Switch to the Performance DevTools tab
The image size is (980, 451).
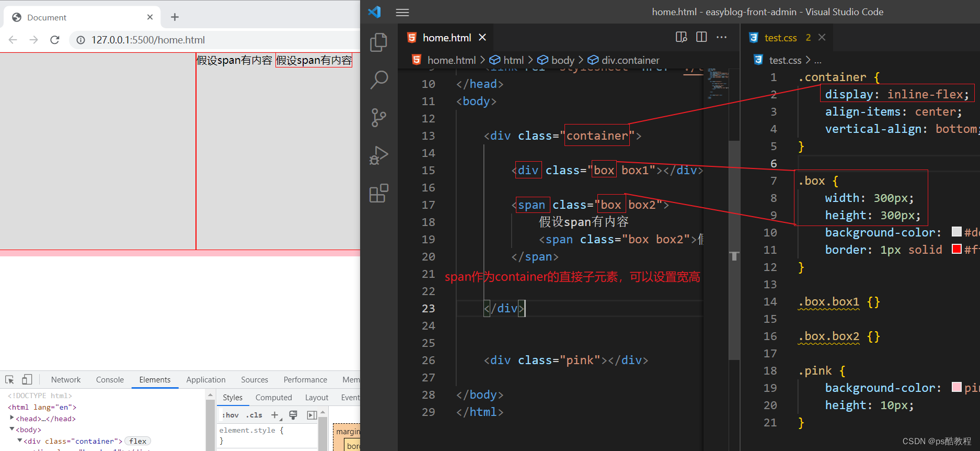[305, 380]
